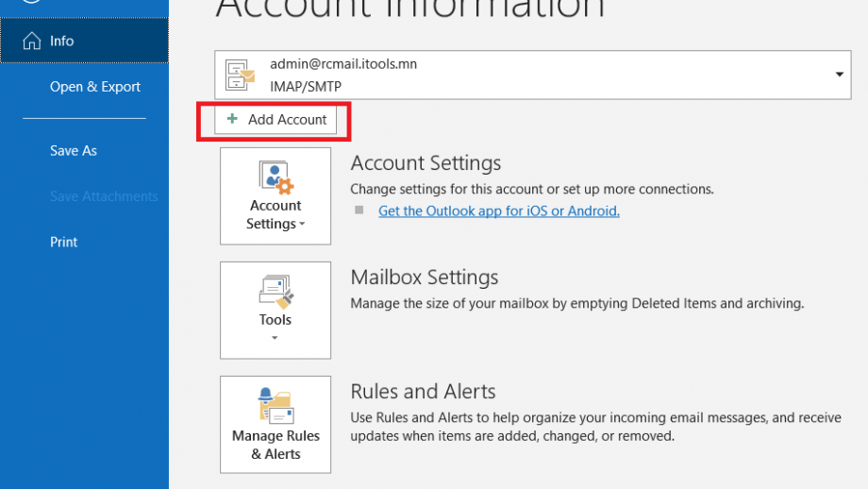
Task: Open the Info page in sidebar
Action: coord(84,41)
